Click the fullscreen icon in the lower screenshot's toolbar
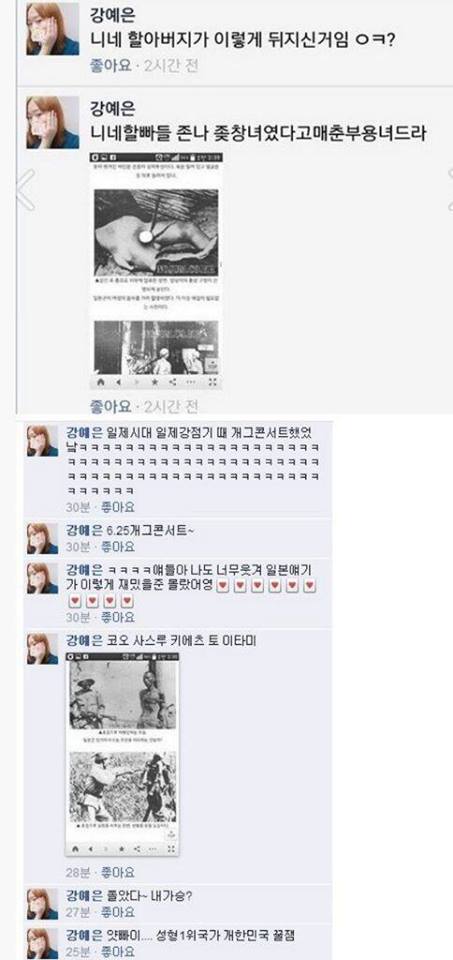This screenshot has height=960, width=453. click(171, 849)
